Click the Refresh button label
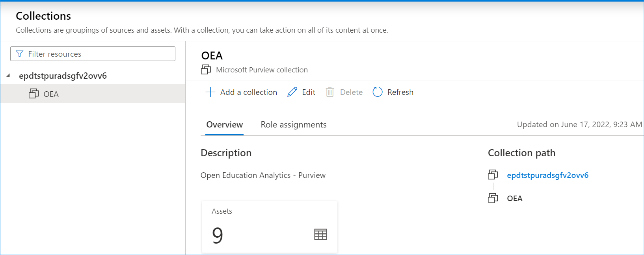Viewport: 644px width, 255px height. tap(400, 92)
